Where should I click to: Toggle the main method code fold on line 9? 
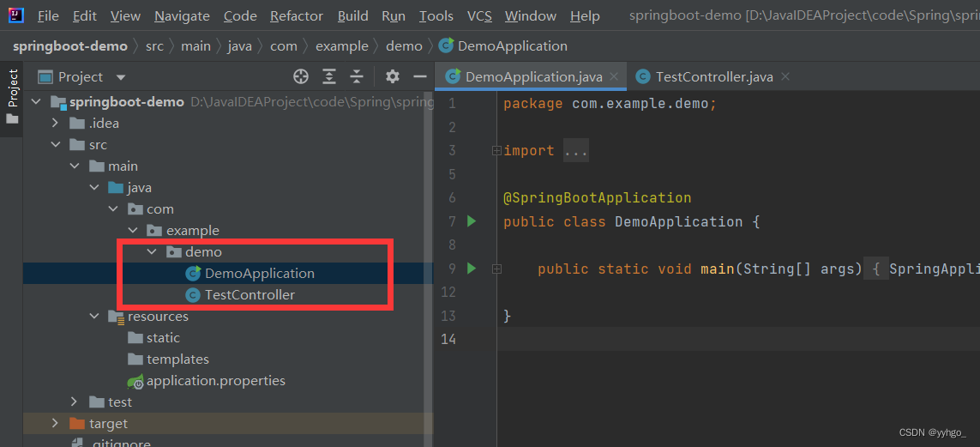496,269
